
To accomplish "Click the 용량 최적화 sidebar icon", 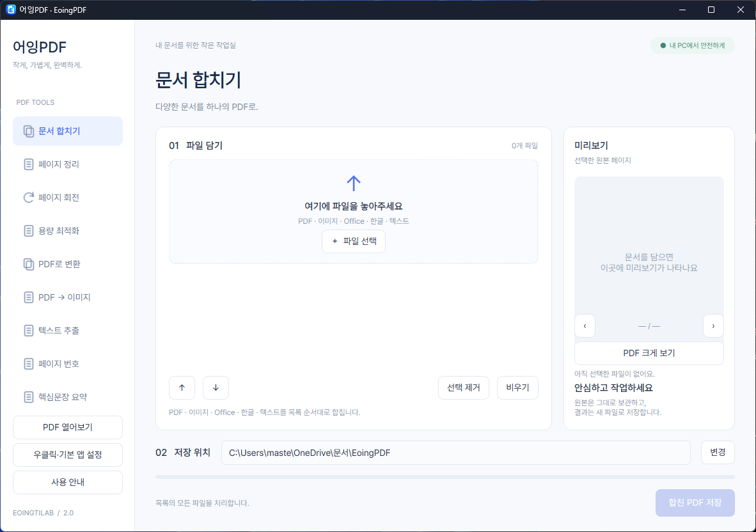I will coord(28,231).
